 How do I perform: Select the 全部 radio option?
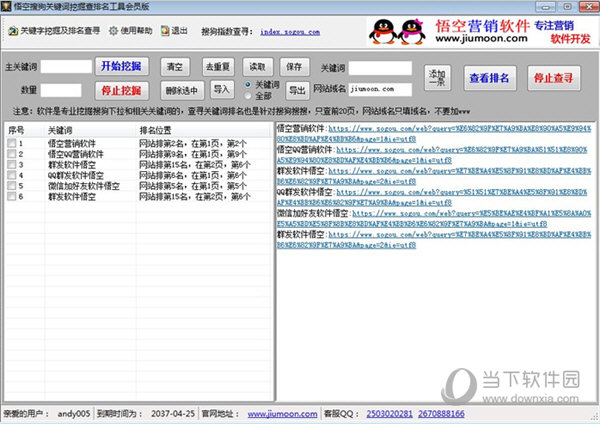pos(250,94)
